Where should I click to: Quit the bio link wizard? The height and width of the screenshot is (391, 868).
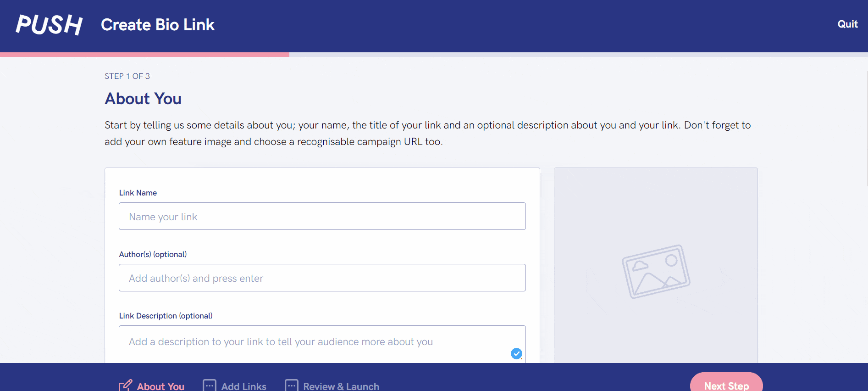(x=847, y=24)
